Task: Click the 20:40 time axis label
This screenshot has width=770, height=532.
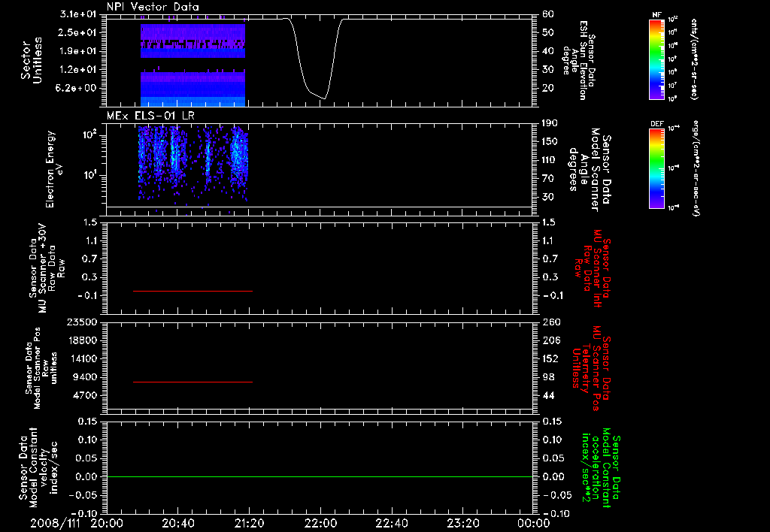Action: [x=177, y=523]
